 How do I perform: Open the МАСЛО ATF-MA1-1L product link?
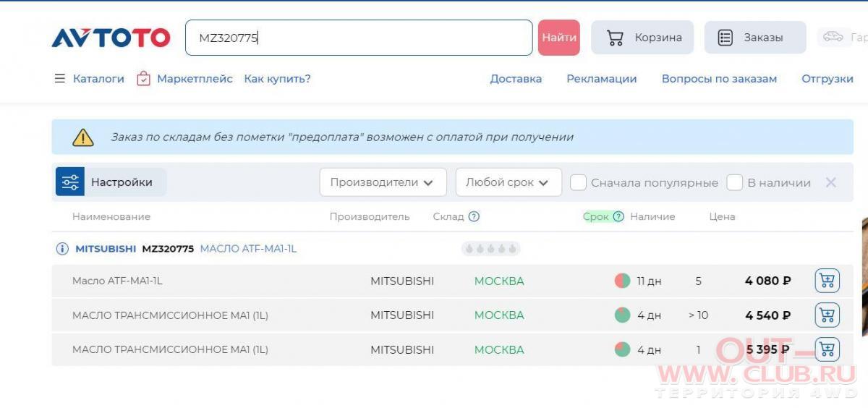point(248,249)
